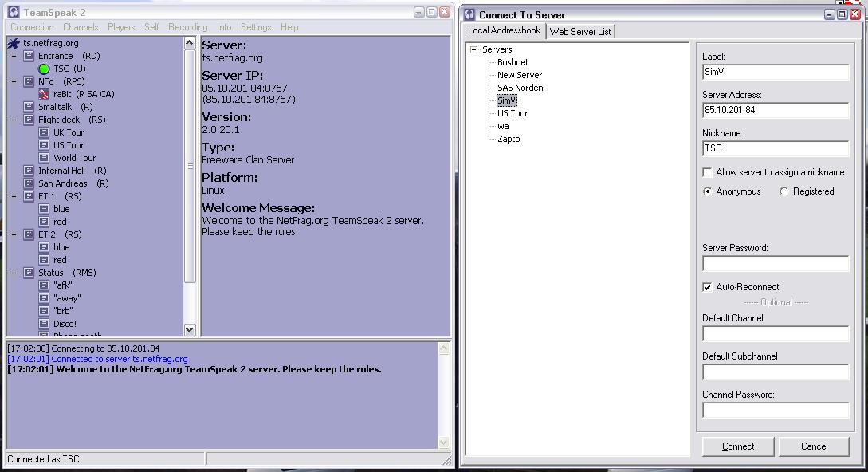
Task: Select the Registered login option
Action: tap(784, 191)
